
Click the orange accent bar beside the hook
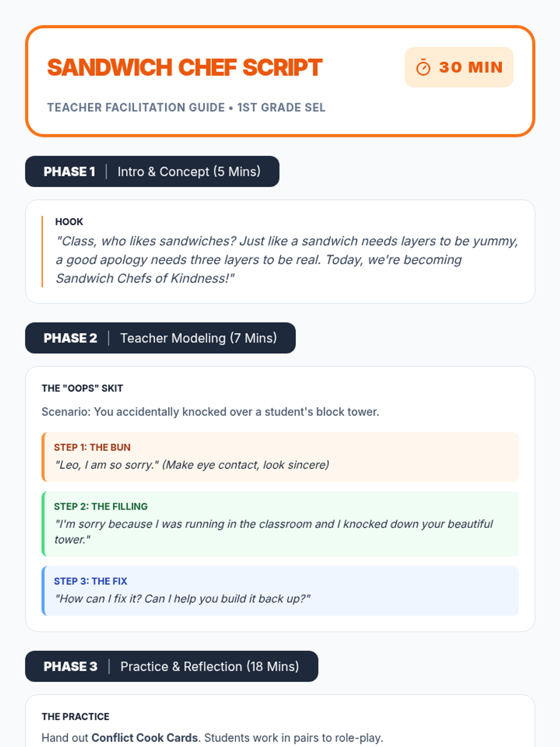42,252
